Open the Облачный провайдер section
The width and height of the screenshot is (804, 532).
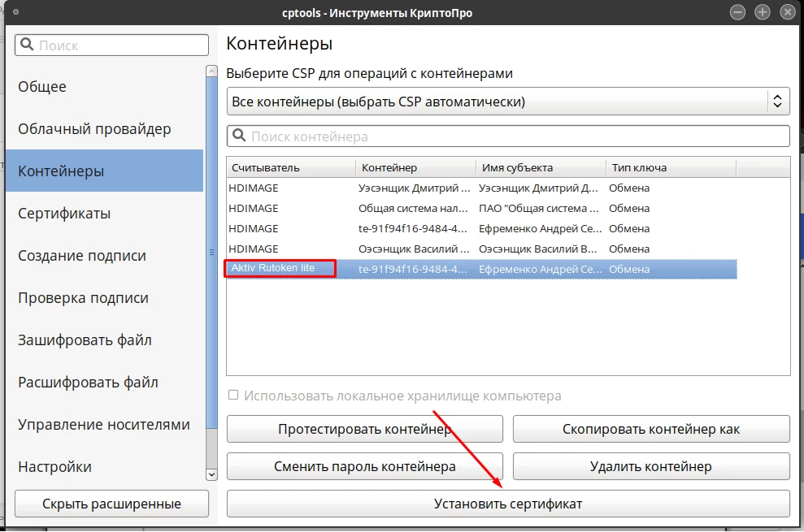(105, 128)
